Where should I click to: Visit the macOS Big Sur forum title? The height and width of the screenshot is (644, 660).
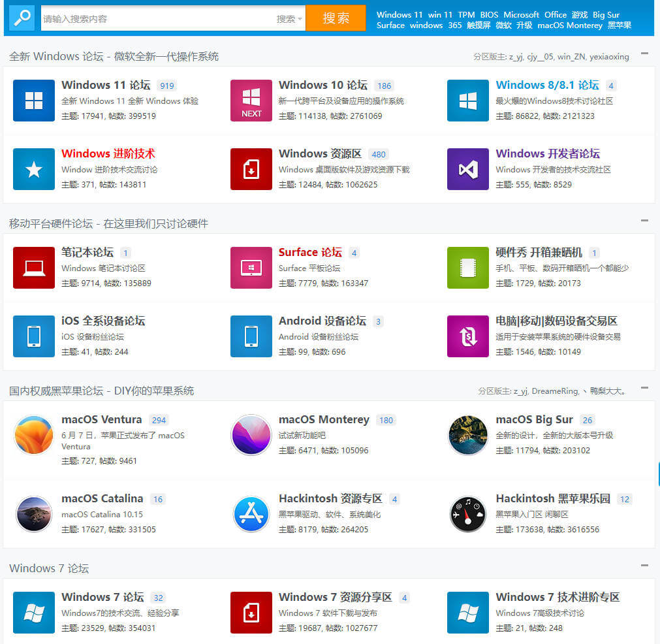pos(534,419)
